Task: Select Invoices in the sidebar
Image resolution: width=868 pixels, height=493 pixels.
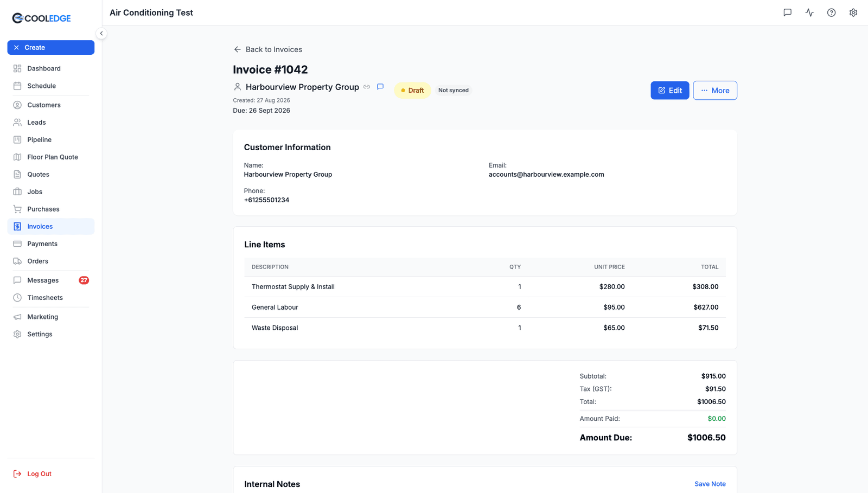Action: pyautogui.click(x=51, y=227)
